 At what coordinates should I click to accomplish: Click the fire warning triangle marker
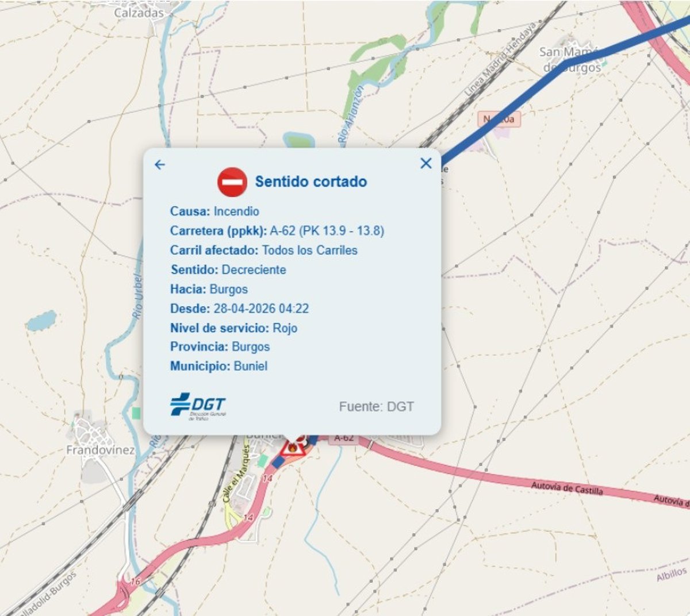[x=293, y=446]
